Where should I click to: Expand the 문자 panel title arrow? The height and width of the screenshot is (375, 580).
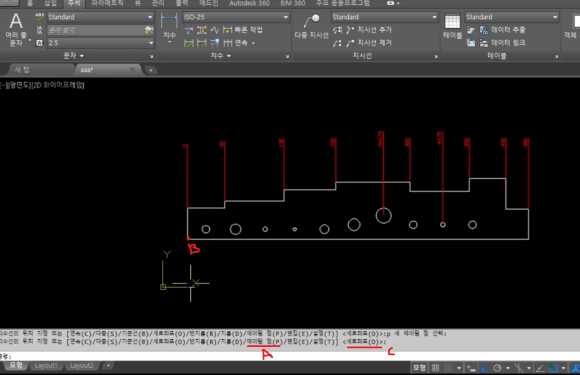point(82,56)
